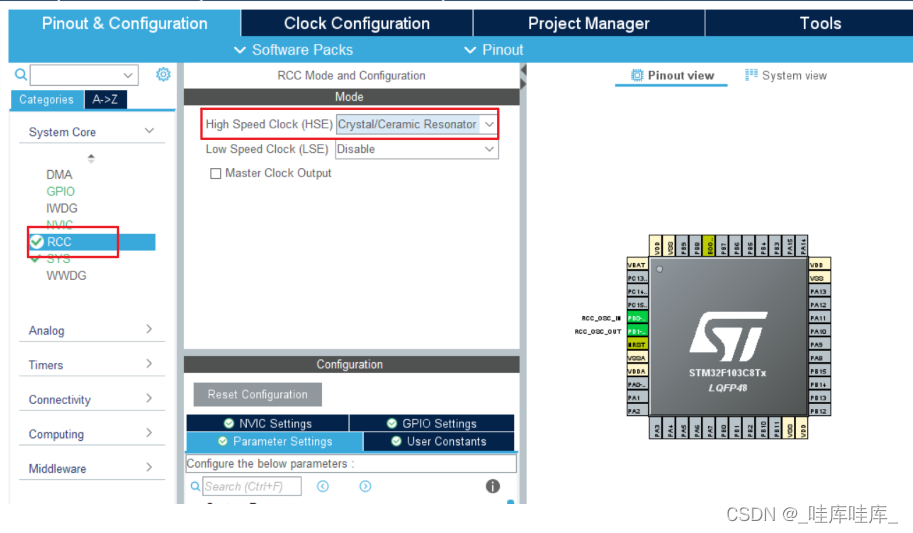Select the Categories tab
The image size is (913, 533).
click(47, 100)
